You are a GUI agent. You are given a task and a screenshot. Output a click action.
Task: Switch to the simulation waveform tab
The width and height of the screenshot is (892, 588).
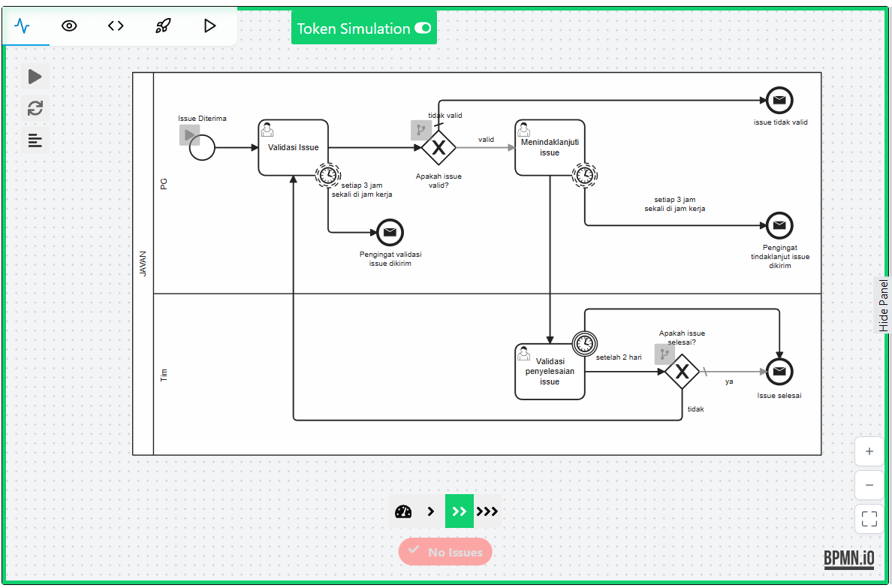(x=24, y=25)
